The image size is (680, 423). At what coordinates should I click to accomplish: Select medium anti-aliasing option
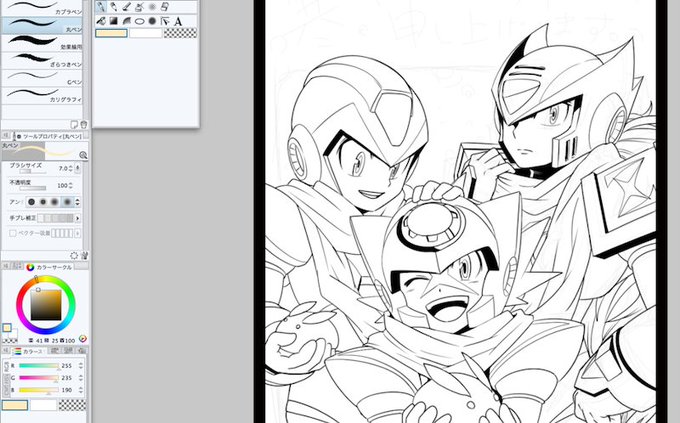54,202
